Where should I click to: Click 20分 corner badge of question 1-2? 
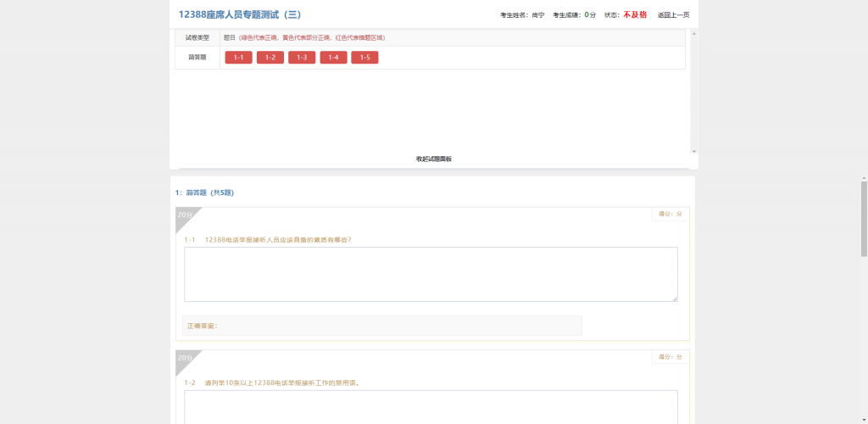[x=185, y=358]
